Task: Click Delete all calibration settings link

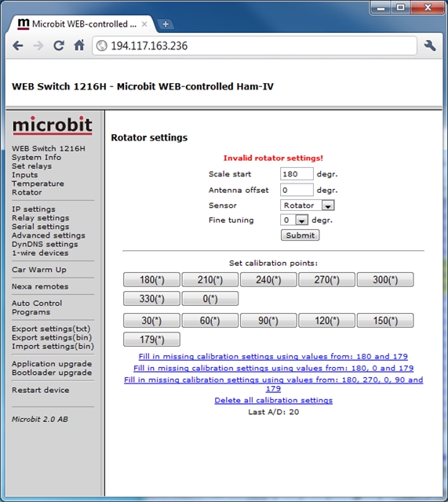Action: [x=274, y=400]
